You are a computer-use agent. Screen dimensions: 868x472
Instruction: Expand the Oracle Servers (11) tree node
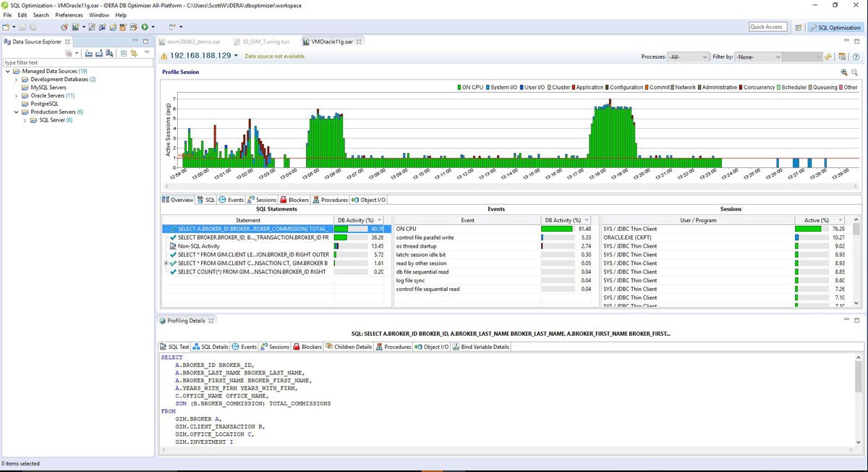(x=17, y=96)
